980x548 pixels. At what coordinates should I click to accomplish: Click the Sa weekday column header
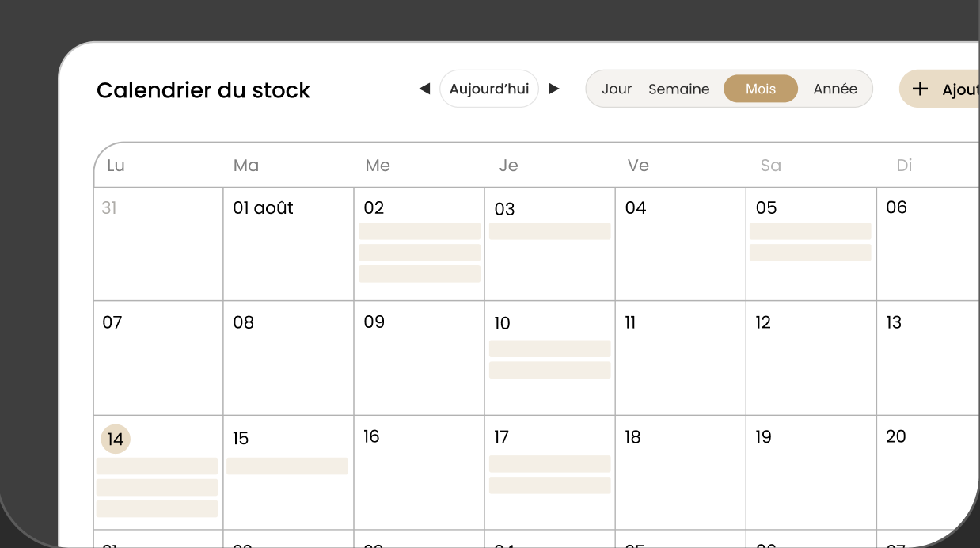point(770,166)
